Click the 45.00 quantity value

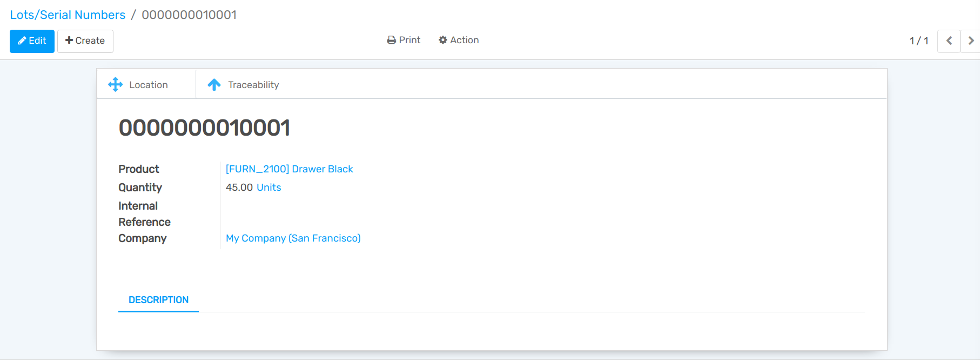point(239,188)
